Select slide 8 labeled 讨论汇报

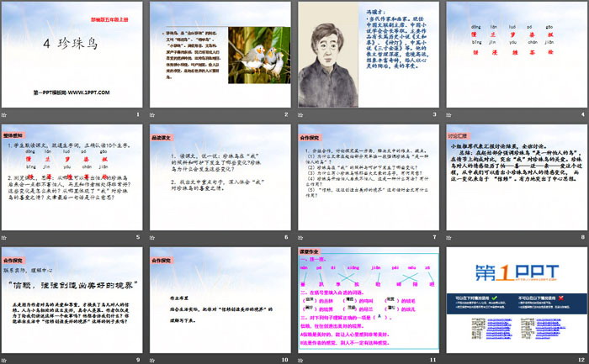[x=517, y=177]
